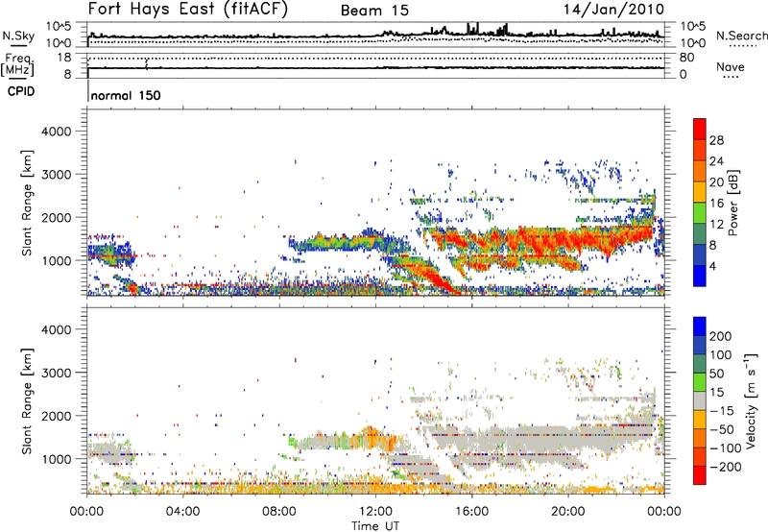Screen dimensions: 768x532
Task: Click the '10^5' label on the left N.Sky axis
Action: [x=59, y=26]
